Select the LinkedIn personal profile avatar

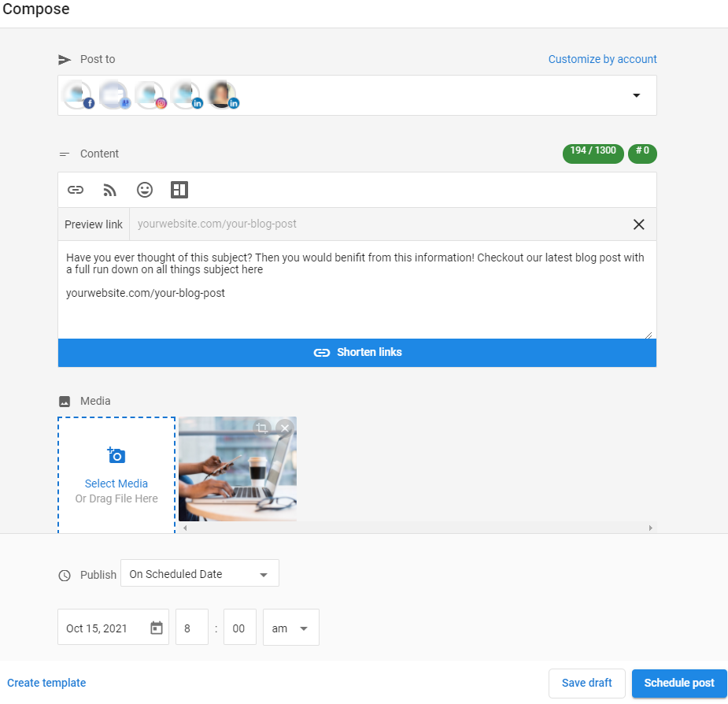[223, 95]
